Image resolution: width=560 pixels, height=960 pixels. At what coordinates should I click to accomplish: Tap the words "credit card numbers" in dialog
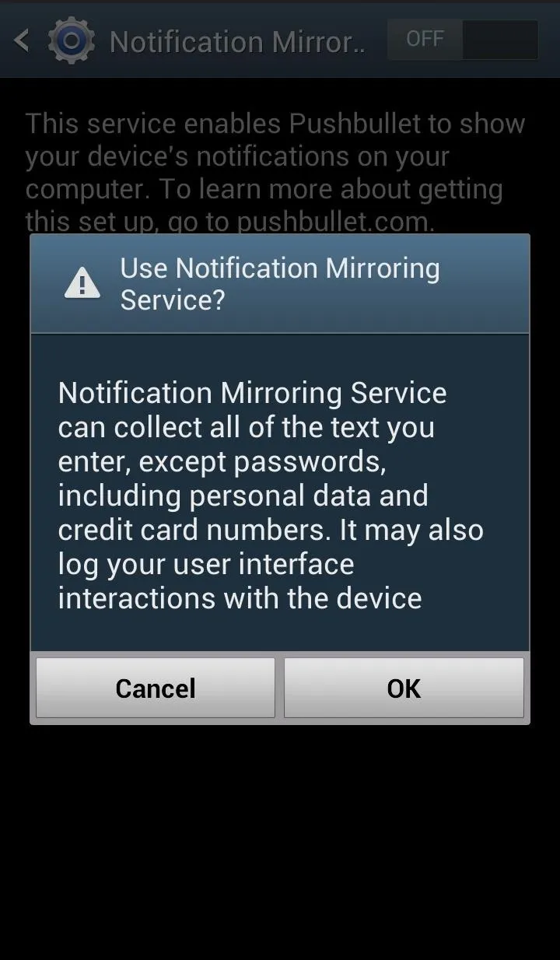pyautogui.click(x=194, y=530)
